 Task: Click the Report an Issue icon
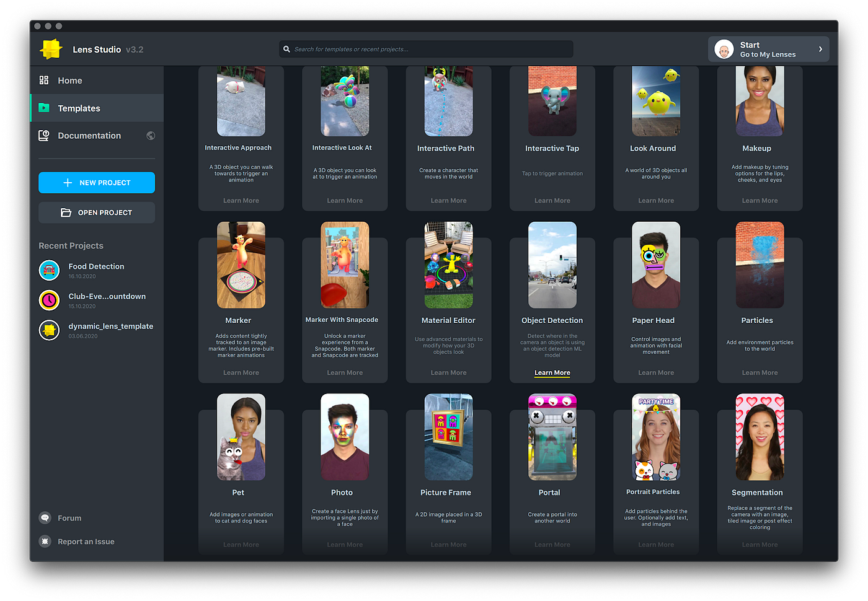point(45,542)
